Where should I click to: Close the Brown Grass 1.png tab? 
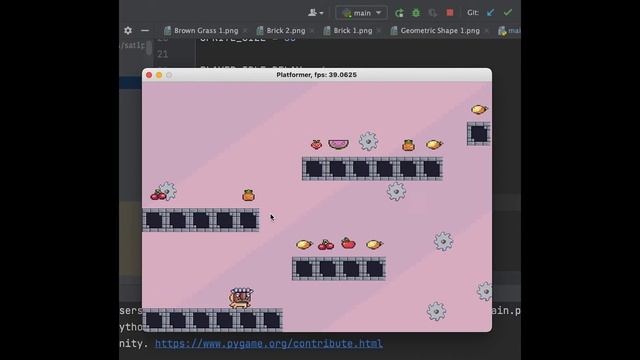(245, 31)
